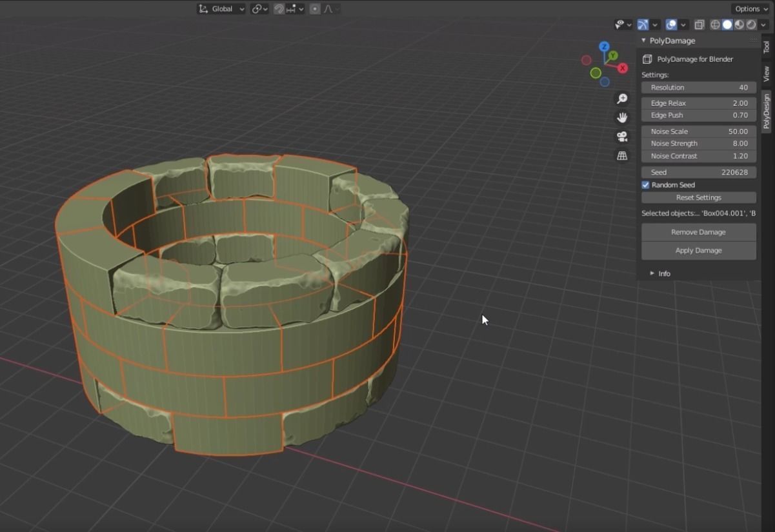Image resolution: width=775 pixels, height=532 pixels.
Task: Open proportional editing falloff curve menu
Action: tap(331, 9)
